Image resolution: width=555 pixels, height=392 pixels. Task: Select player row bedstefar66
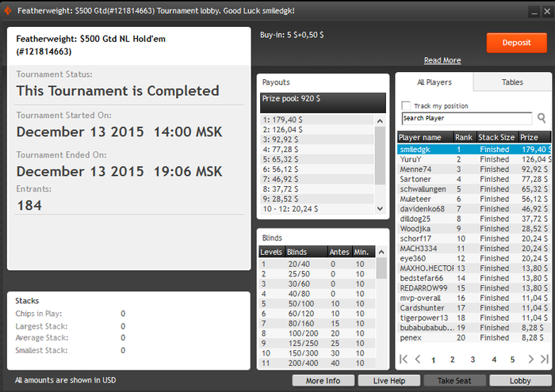[x=474, y=278]
